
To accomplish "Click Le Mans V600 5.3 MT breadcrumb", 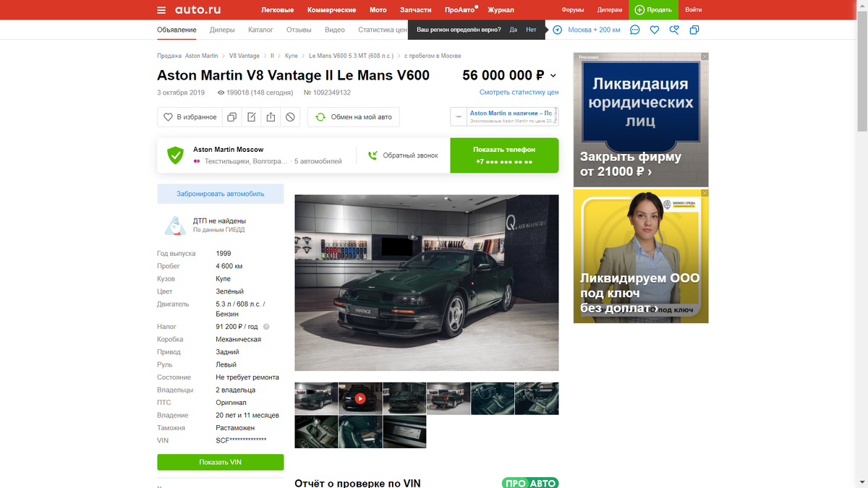I will (351, 56).
